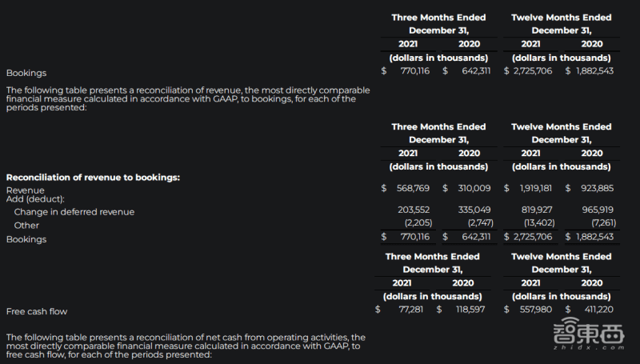The height and width of the screenshot is (364, 640).
Task: Select the 'Add (deduct):' label
Action: click(x=35, y=199)
